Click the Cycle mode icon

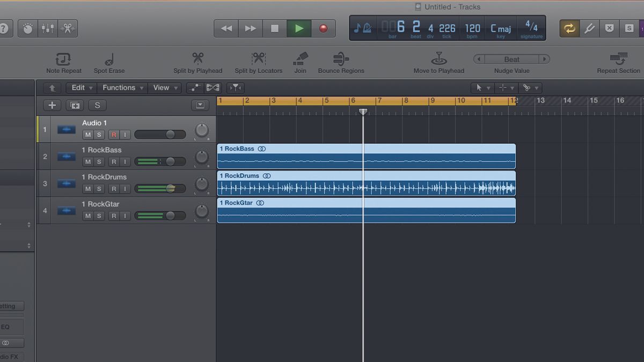click(x=569, y=28)
